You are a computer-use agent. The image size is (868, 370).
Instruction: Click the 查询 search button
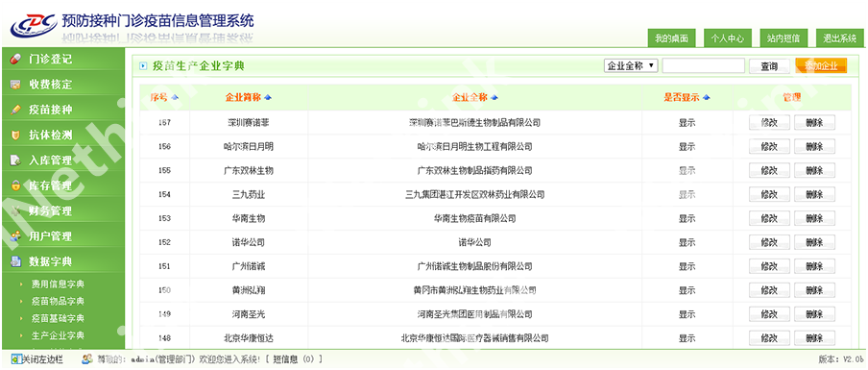coord(769,66)
